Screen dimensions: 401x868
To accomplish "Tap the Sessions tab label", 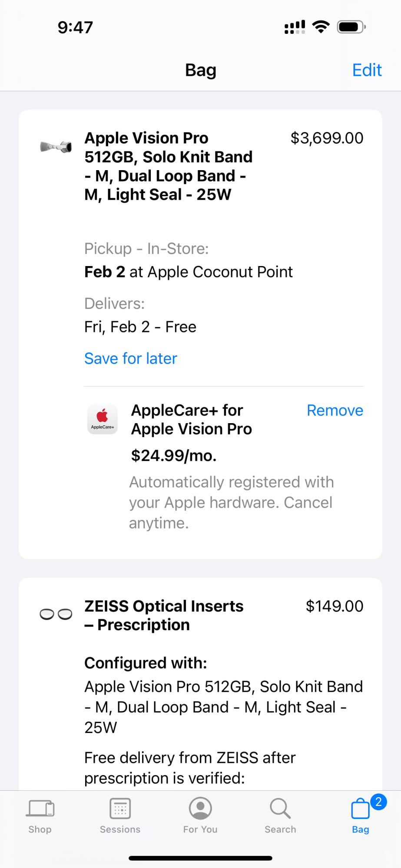I will pyautogui.click(x=120, y=829).
